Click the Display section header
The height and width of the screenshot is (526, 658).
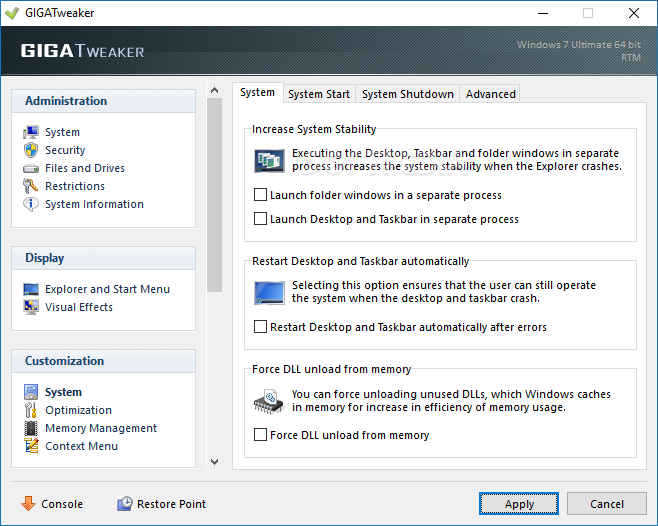point(103,258)
